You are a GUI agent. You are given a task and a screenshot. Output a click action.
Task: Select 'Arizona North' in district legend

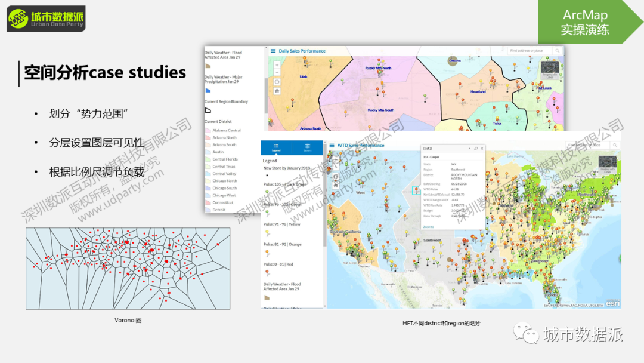click(x=224, y=138)
